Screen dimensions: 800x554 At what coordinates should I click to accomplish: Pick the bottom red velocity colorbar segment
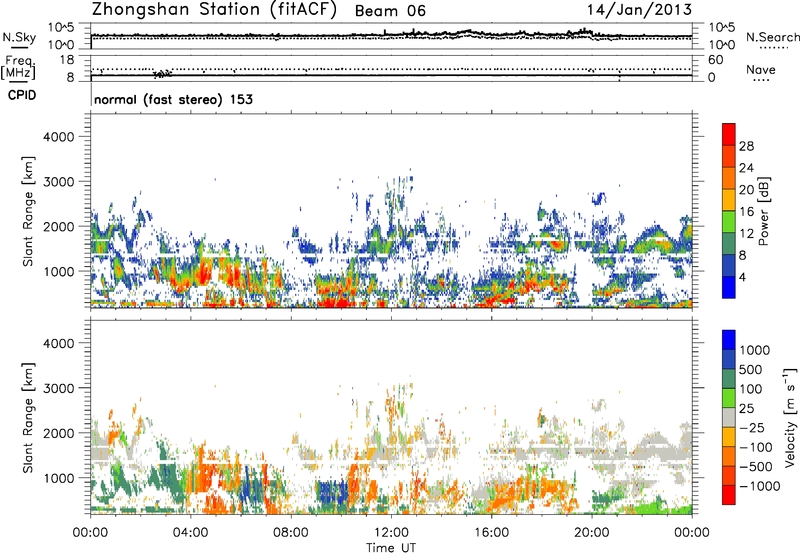[x=729, y=495]
